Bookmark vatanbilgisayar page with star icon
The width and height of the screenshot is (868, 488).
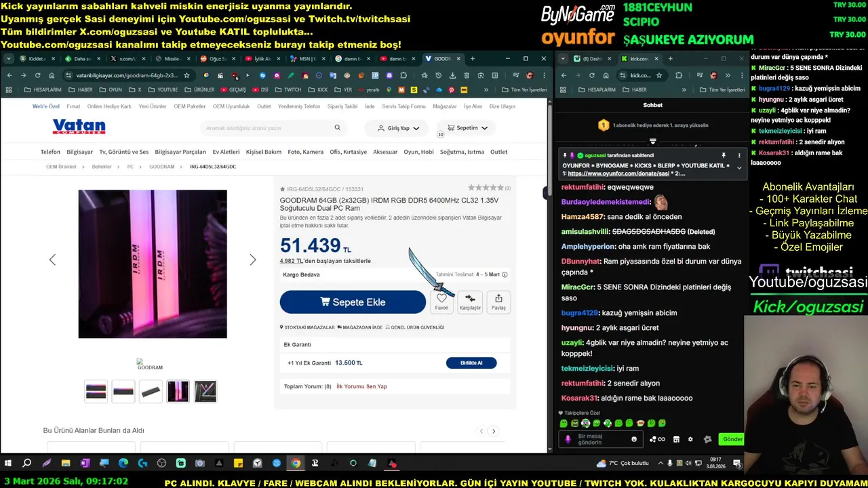186,75
